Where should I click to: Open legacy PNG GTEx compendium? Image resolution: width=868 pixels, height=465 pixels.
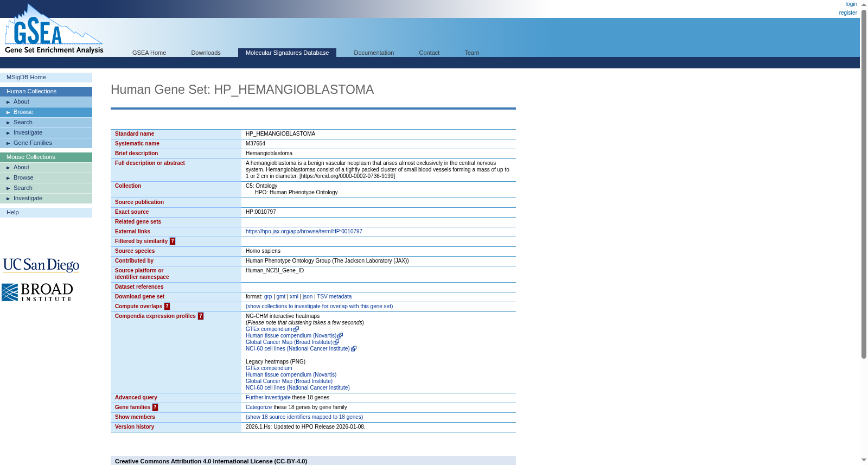(x=269, y=368)
